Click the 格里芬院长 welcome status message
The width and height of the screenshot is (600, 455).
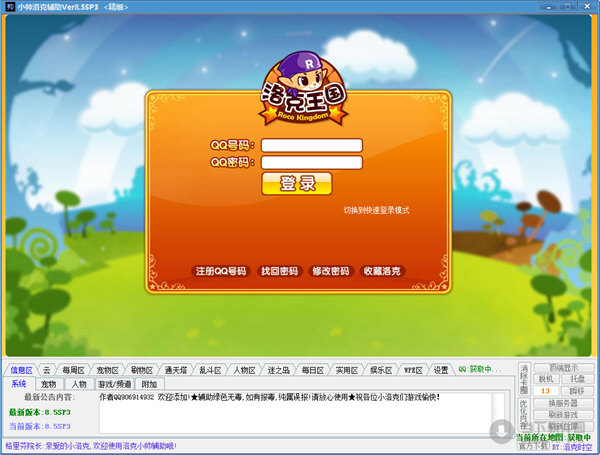[91, 446]
